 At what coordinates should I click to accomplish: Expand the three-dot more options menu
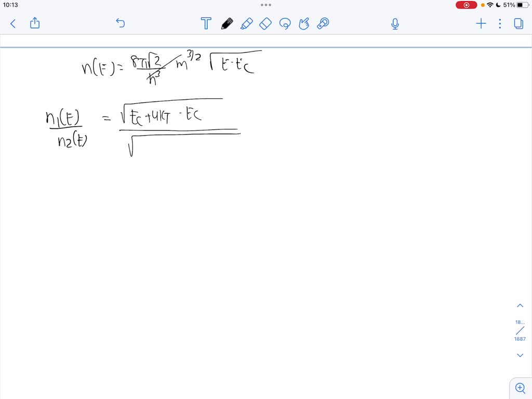click(x=499, y=23)
